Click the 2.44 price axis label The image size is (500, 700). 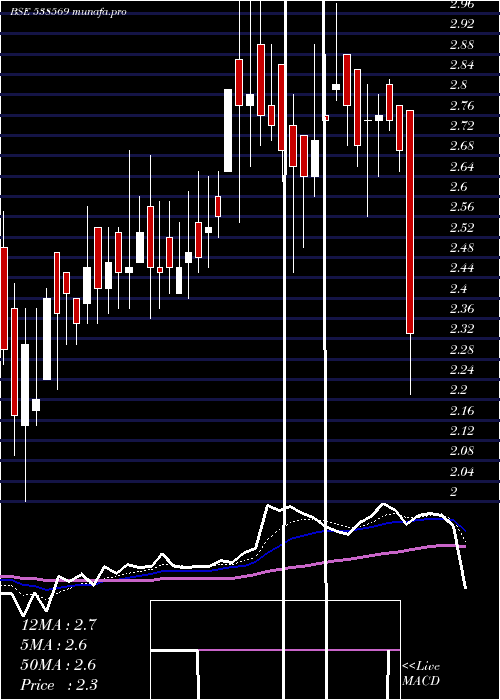(x=462, y=268)
